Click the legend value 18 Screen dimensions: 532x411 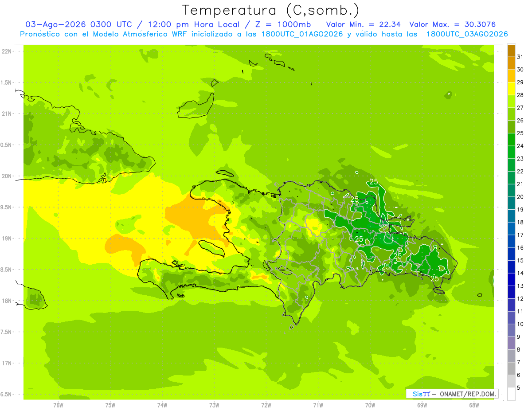click(x=520, y=222)
